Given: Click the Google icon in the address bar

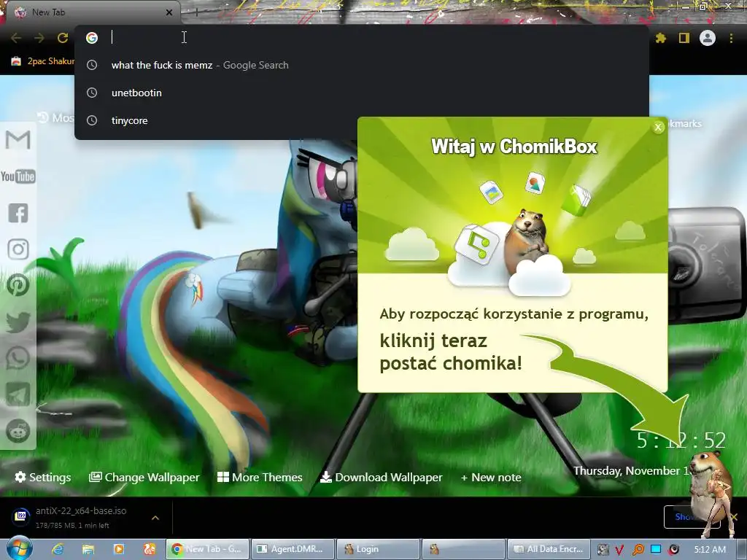Looking at the screenshot, I should click(x=92, y=38).
